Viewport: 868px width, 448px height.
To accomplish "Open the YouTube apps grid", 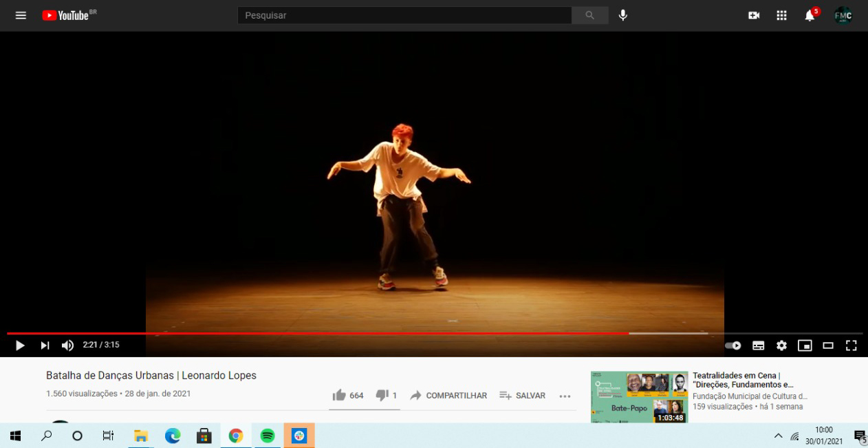I will click(781, 15).
